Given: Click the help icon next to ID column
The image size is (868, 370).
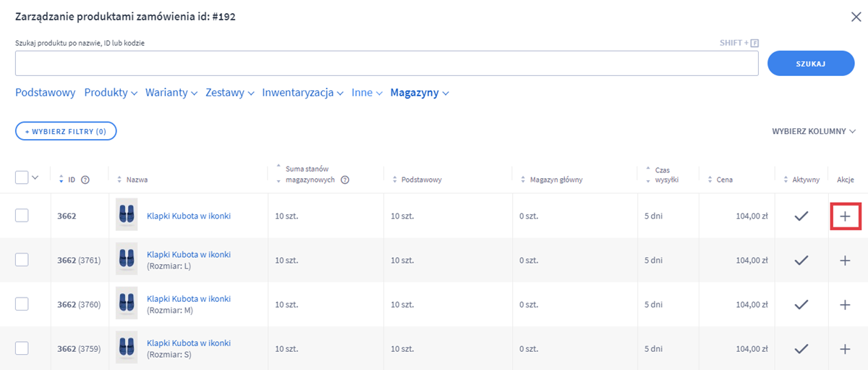Looking at the screenshot, I should [85, 180].
